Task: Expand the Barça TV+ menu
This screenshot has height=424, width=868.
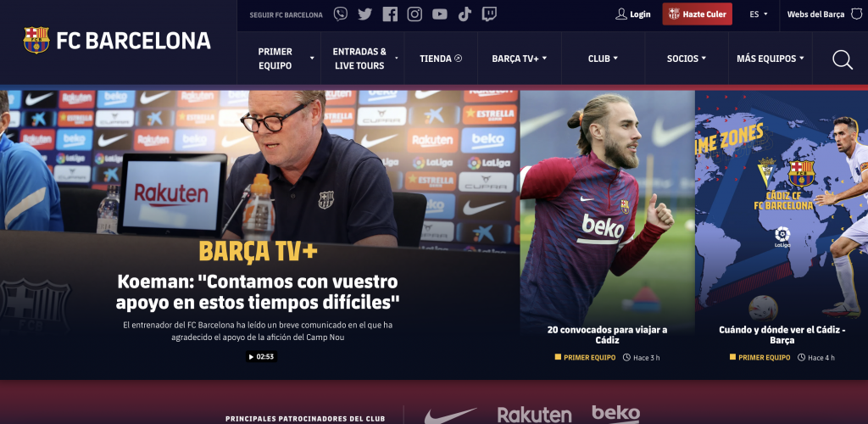Action: (x=520, y=59)
